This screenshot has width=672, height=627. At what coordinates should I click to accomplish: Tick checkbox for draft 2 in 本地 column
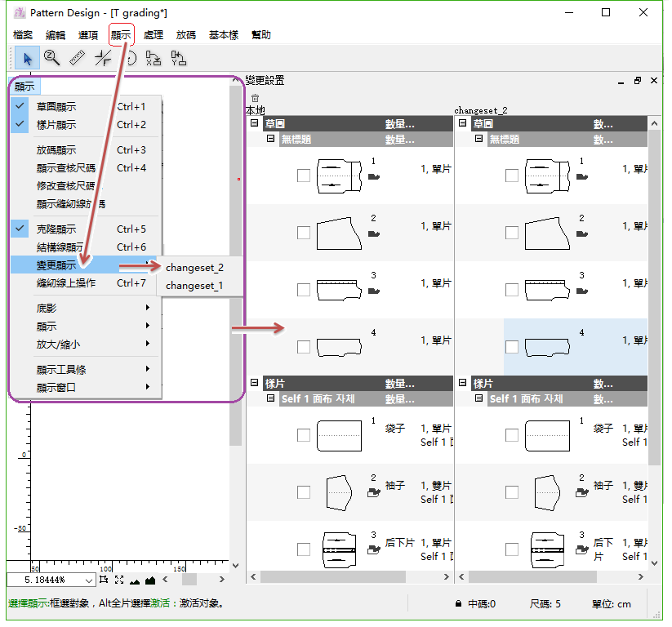point(304,233)
